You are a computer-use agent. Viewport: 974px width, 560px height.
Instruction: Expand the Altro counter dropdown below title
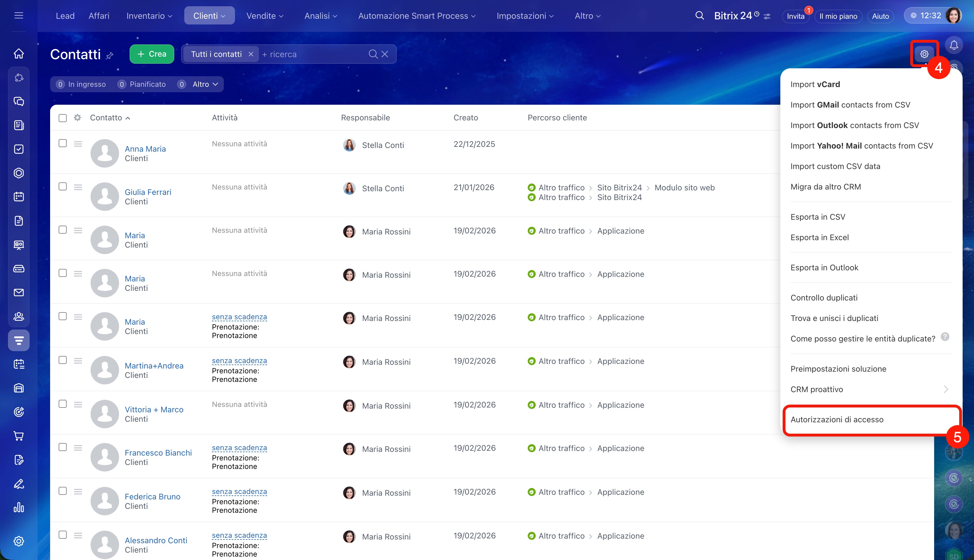(x=205, y=84)
